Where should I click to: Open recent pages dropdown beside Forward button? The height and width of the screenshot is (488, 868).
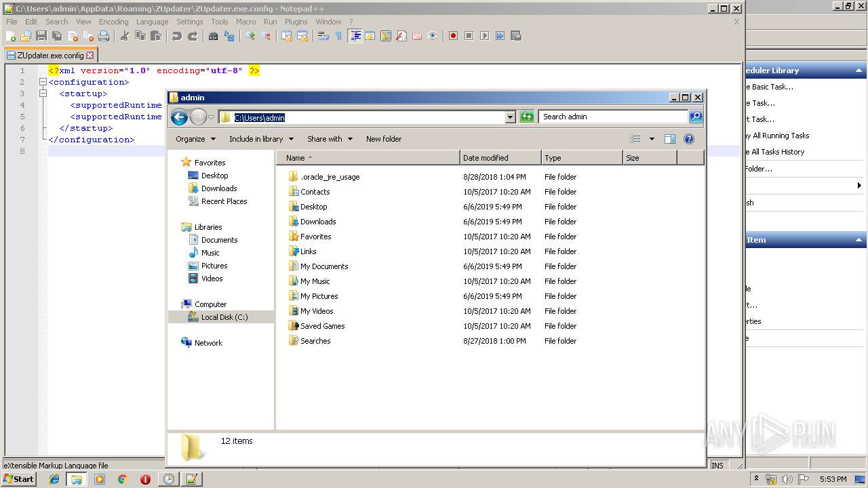point(211,117)
